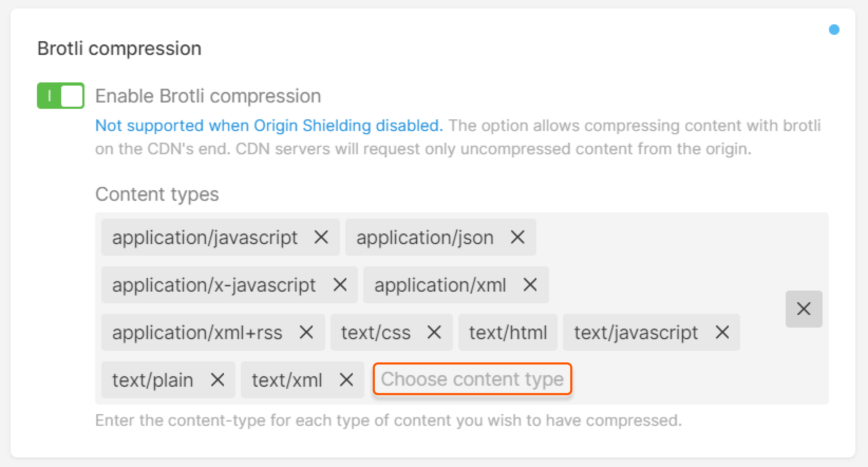Screen dimensions: 868x467
Task: Delete the text/javascript tag
Action: coord(722,332)
